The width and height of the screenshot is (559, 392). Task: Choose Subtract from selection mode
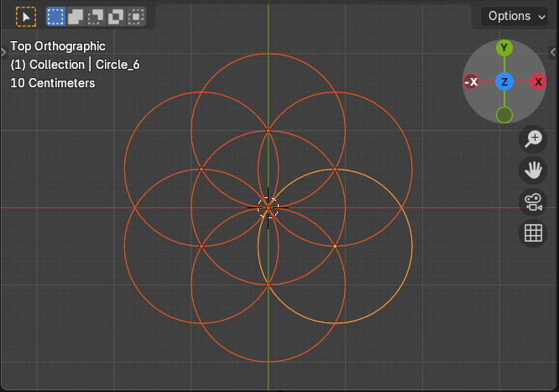click(x=96, y=17)
